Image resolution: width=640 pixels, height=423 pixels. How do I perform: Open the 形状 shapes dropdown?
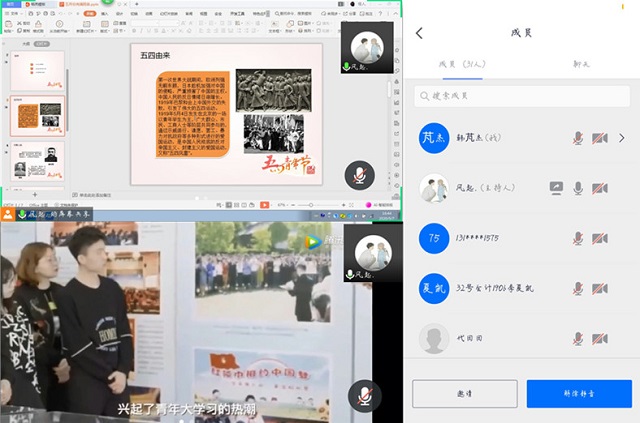click(x=289, y=26)
